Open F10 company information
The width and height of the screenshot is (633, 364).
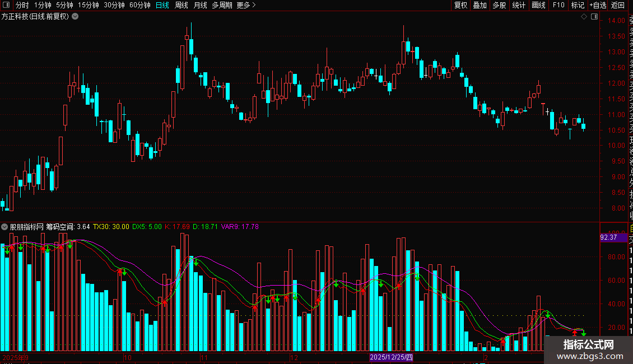click(x=558, y=5)
